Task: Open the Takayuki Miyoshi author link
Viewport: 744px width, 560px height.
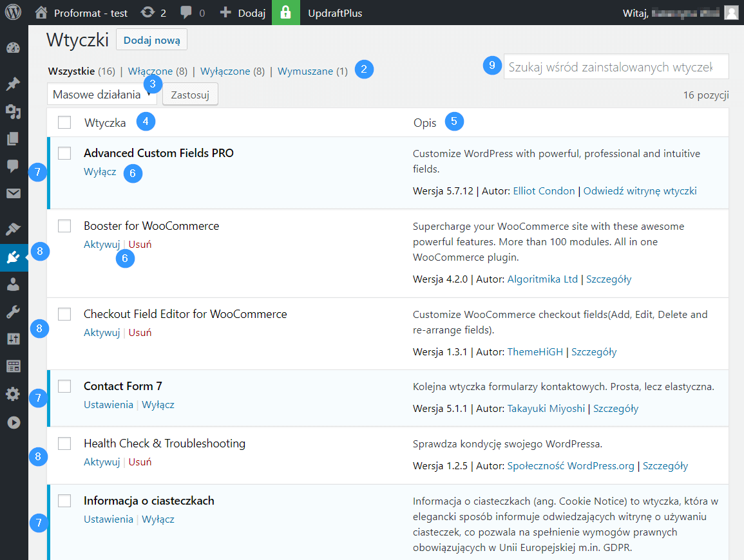Action: 546,408
